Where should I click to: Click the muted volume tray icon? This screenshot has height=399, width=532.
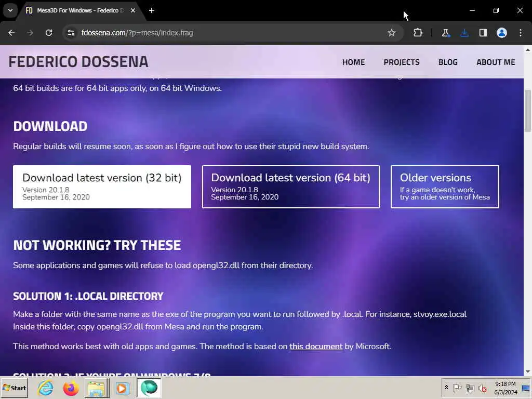(482, 388)
